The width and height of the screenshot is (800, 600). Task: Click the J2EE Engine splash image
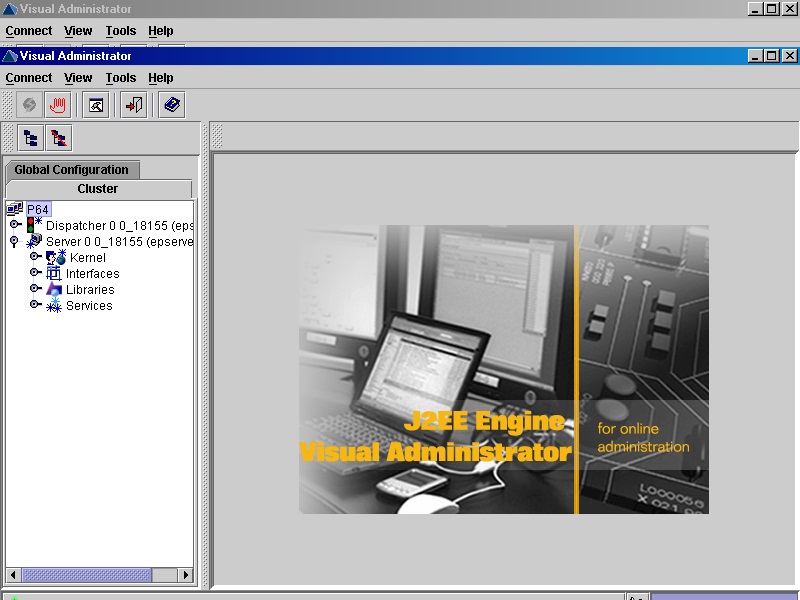[504, 369]
